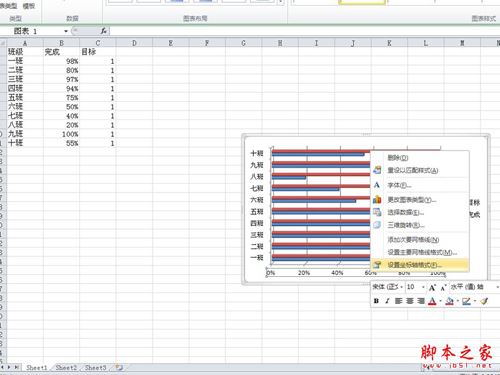The image size is (500, 375).
Task: Select column C header
Action: click(98, 43)
